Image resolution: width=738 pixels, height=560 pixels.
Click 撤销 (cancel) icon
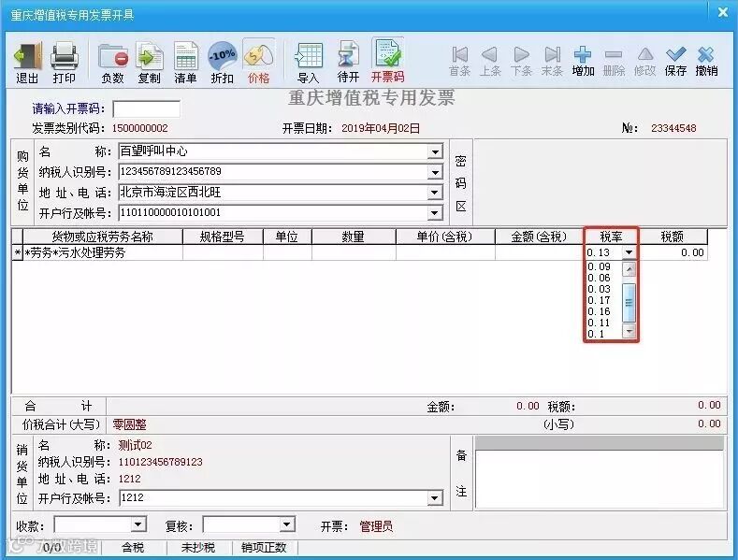point(706,62)
